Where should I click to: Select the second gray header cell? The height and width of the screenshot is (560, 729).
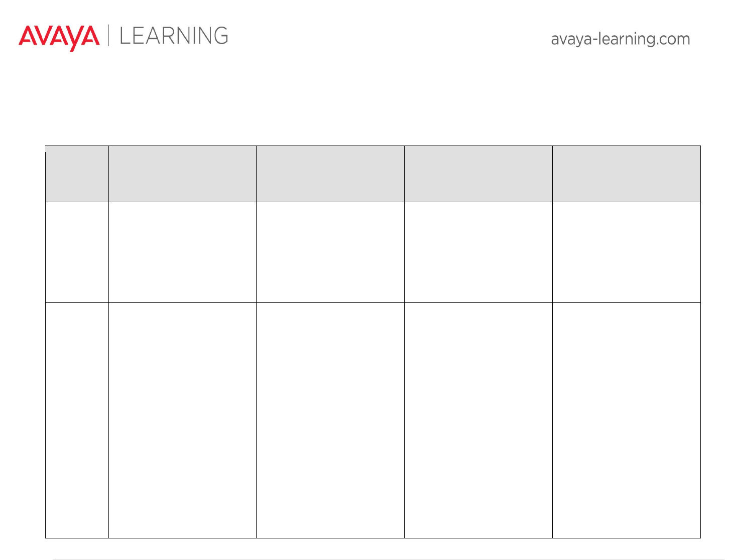182,174
